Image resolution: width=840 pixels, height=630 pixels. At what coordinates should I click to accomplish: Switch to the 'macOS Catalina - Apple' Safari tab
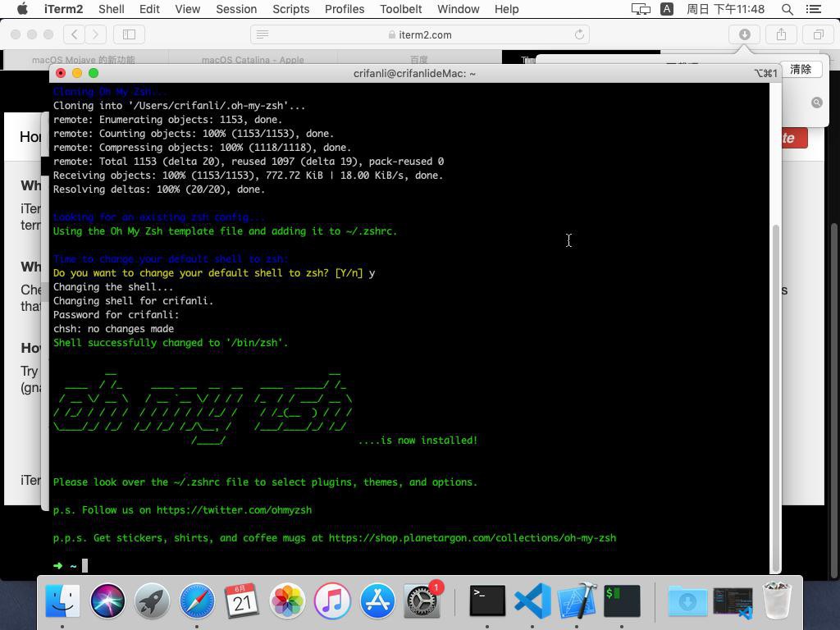point(253,59)
